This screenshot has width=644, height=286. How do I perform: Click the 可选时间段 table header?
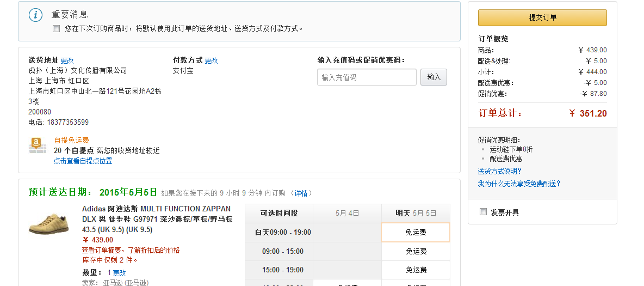click(279, 213)
